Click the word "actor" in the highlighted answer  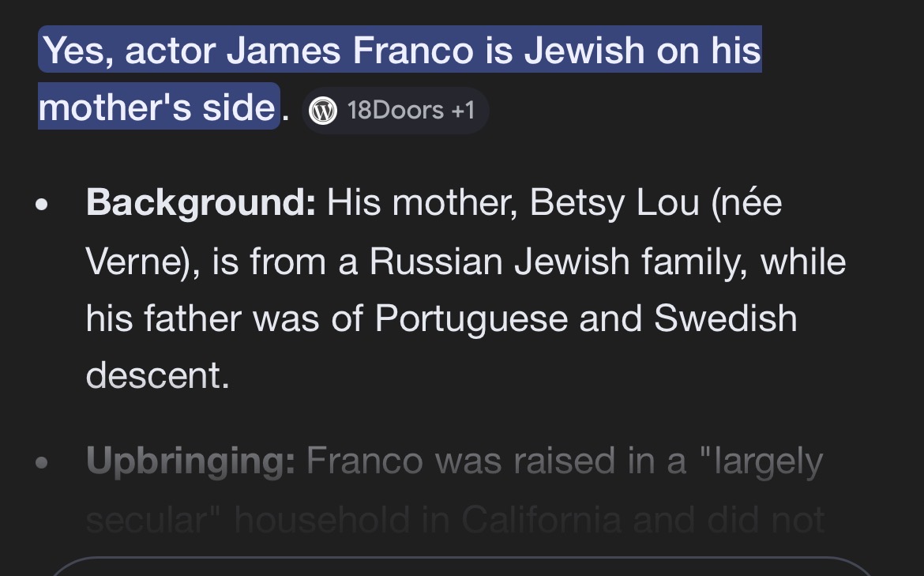click(x=171, y=51)
